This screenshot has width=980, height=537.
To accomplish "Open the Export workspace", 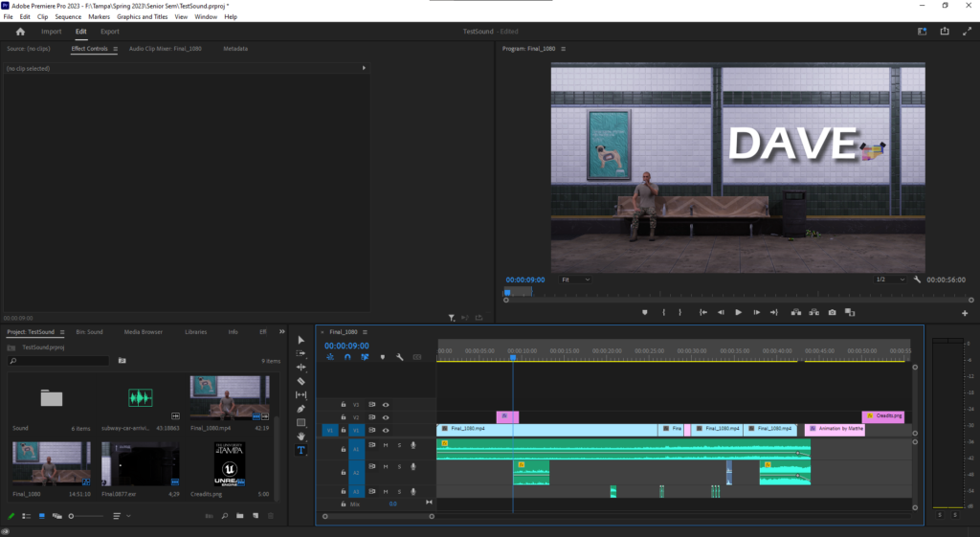I will (x=110, y=32).
